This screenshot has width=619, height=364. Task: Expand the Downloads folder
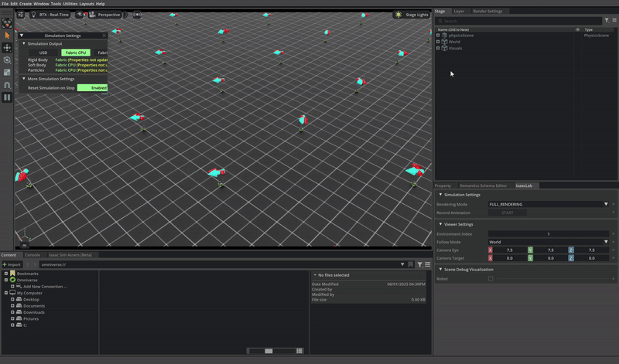click(12, 312)
